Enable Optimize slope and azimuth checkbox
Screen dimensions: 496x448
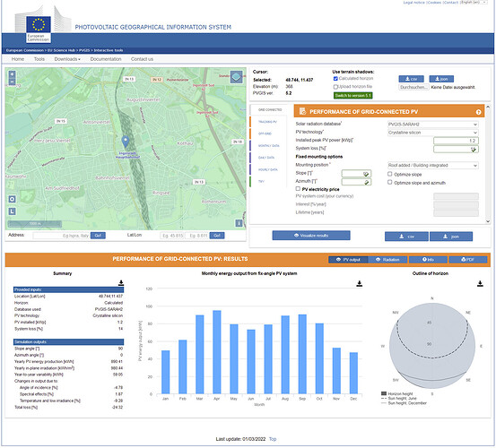(x=390, y=182)
